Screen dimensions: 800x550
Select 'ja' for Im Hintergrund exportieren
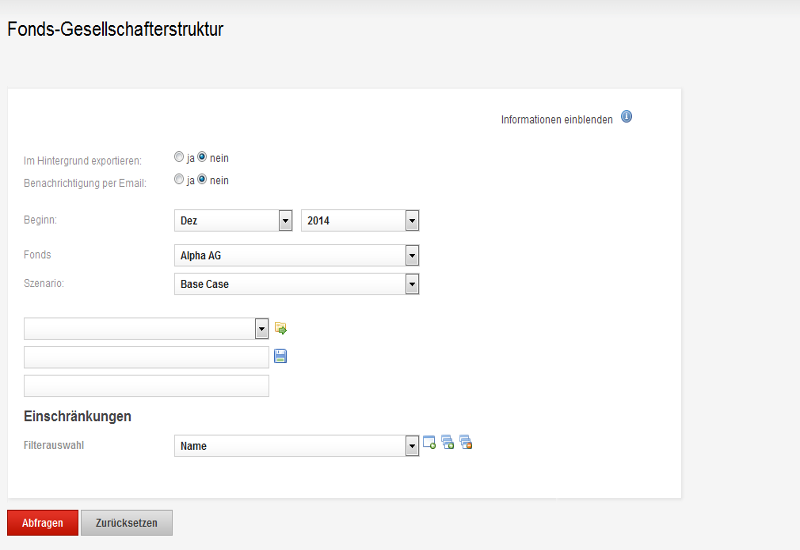click(x=179, y=157)
